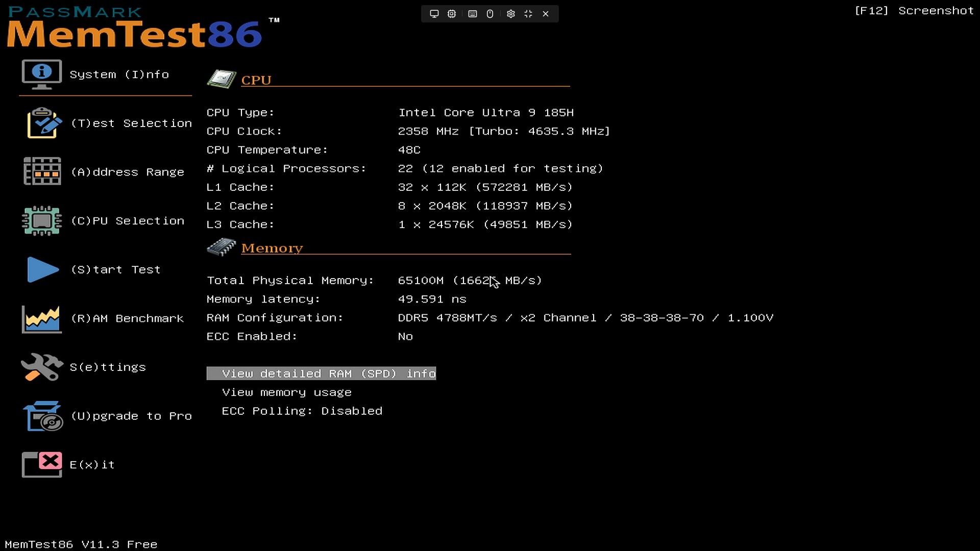This screenshot has width=980, height=551.
Task: Toggle ECC Polling: Disabled option
Action: 302,411
